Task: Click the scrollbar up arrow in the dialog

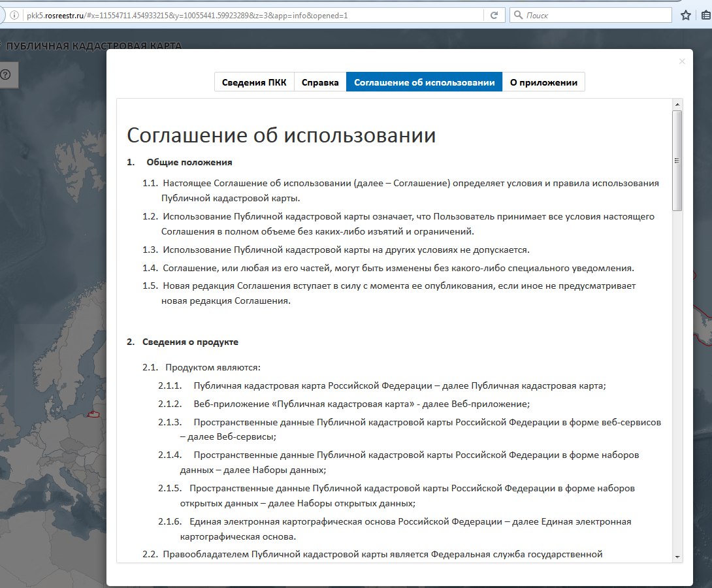Action: [677, 105]
